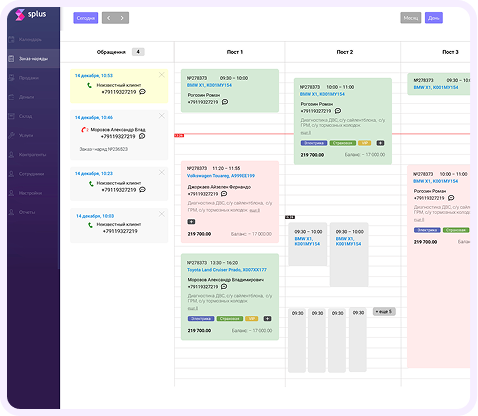The image size is (478, 416).
Task: Click Электрика tag in Пост 2 10:00–11:00 card
Action: [314, 143]
